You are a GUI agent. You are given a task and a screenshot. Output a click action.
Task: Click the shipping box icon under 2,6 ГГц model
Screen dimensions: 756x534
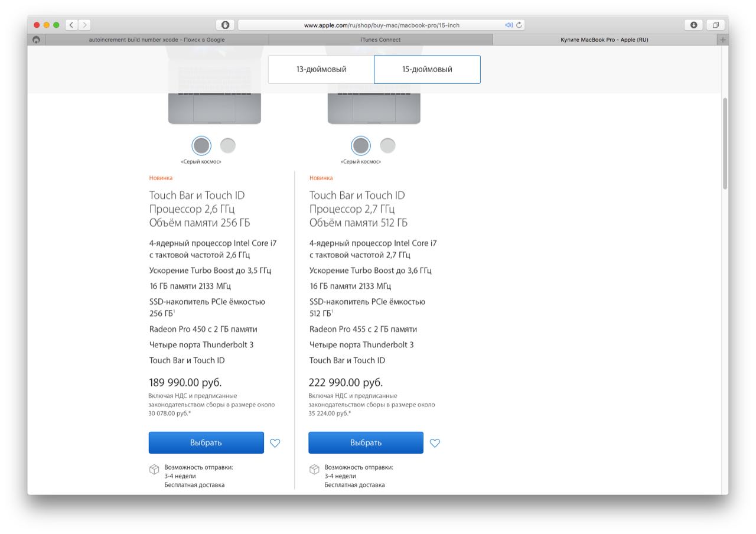click(x=154, y=470)
